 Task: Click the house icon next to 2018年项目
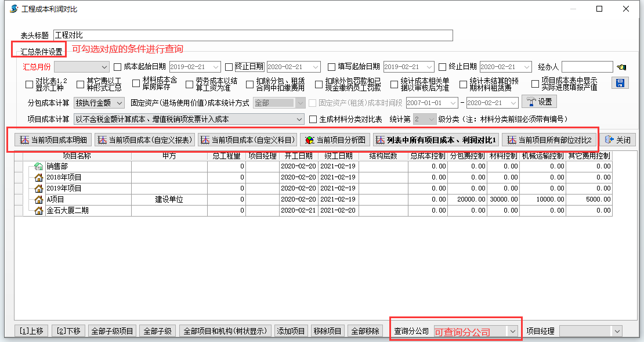point(39,178)
